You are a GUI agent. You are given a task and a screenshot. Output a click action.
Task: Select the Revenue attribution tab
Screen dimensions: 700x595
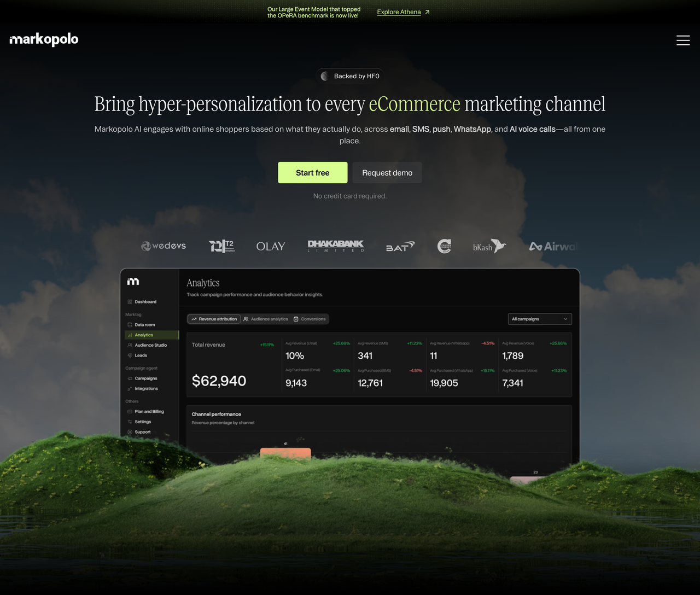point(214,319)
